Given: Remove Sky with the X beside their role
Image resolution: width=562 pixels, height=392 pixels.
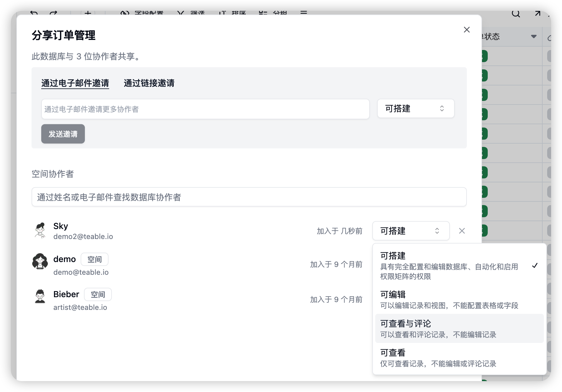Looking at the screenshot, I should (x=462, y=231).
